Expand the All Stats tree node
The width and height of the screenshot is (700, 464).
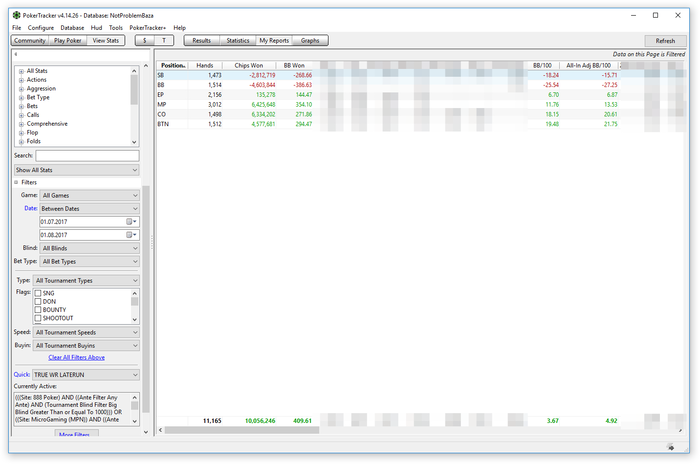tap(21, 71)
